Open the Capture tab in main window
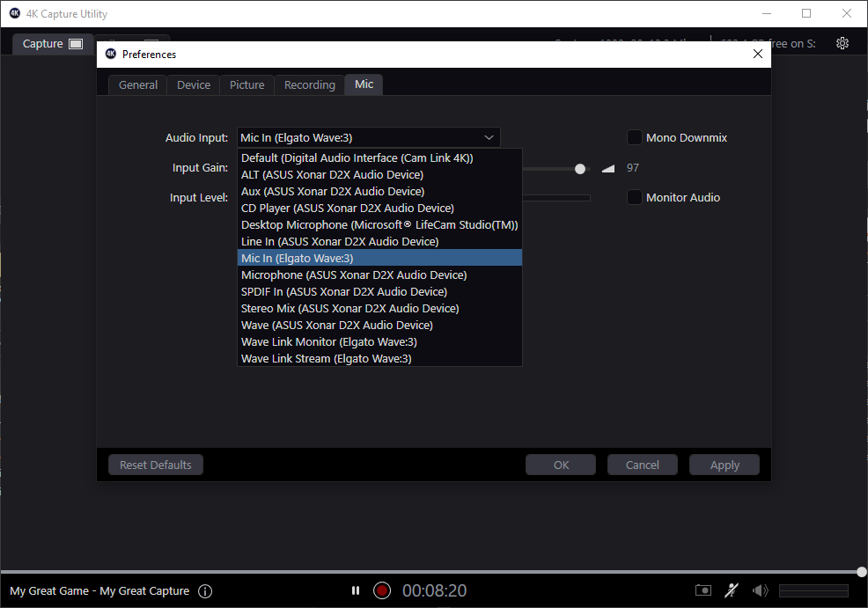 click(x=51, y=44)
